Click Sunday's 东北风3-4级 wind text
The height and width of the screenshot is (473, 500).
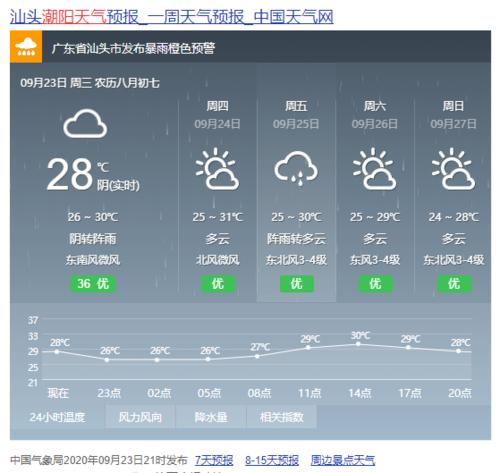coord(454,260)
